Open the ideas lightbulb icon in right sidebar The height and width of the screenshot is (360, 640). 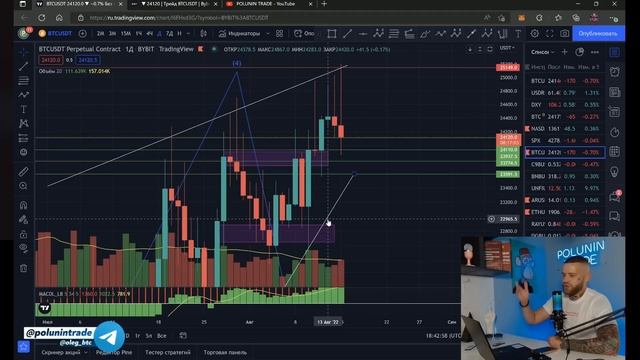[x=615, y=172]
